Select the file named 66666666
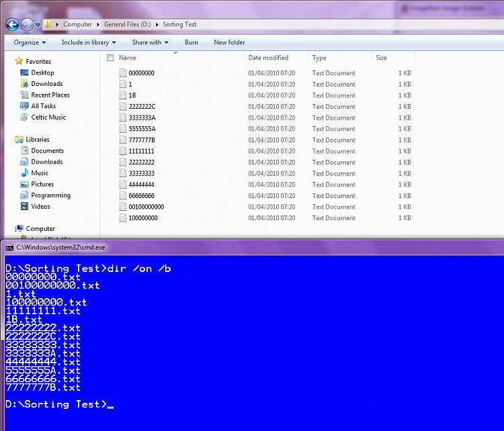 point(141,195)
